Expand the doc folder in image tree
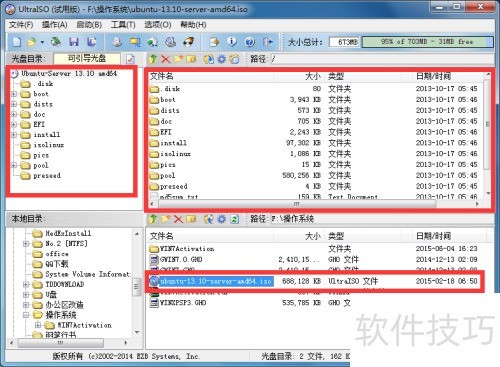The image size is (500, 367). tap(14, 114)
